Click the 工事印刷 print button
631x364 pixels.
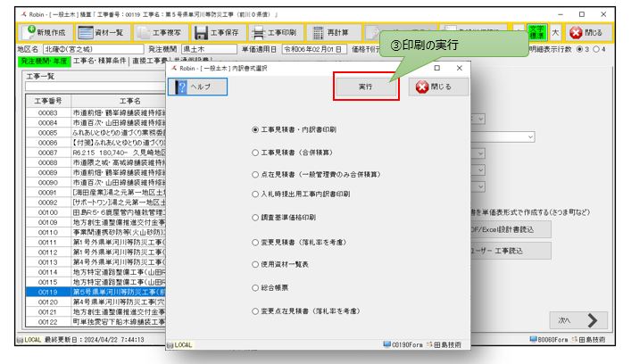pyautogui.click(x=275, y=33)
